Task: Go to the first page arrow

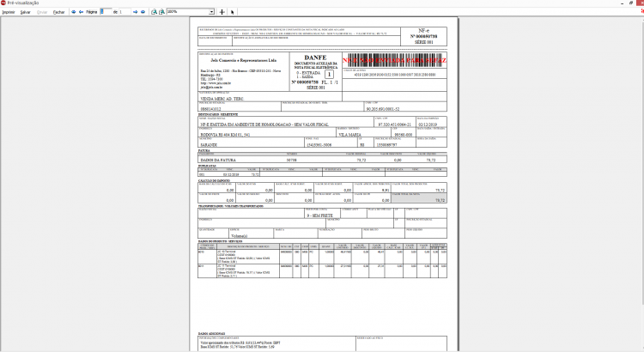Action: click(74, 12)
